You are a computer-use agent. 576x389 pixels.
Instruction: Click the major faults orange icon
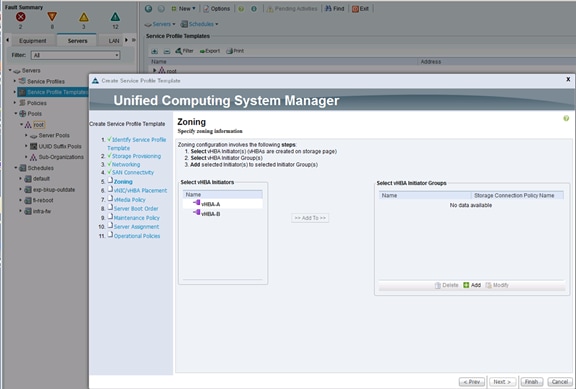click(52, 17)
